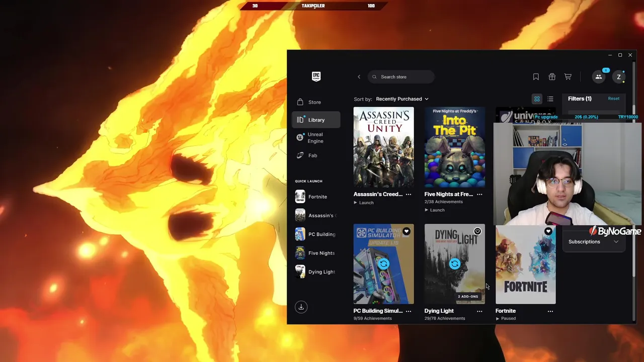Switch to grid view
The width and height of the screenshot is (644, 362).
click(x=537, y=99)
